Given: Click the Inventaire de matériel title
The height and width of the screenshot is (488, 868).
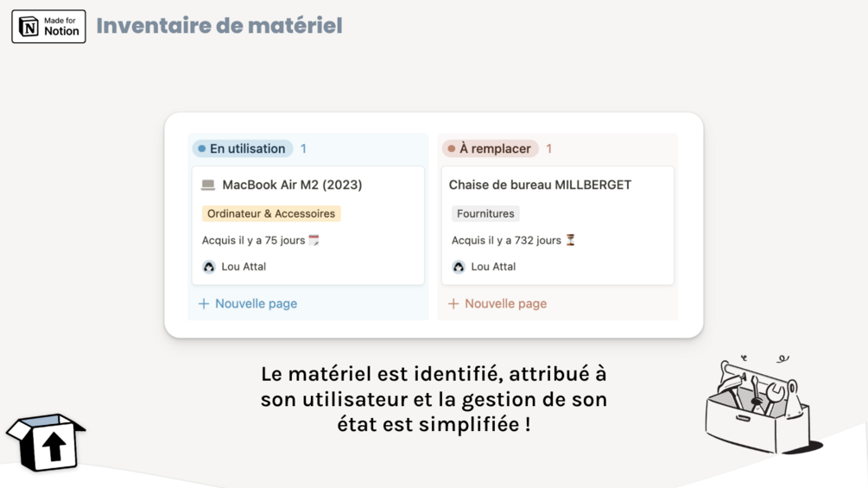Looking at the screenshot, I should coord(219,26).
